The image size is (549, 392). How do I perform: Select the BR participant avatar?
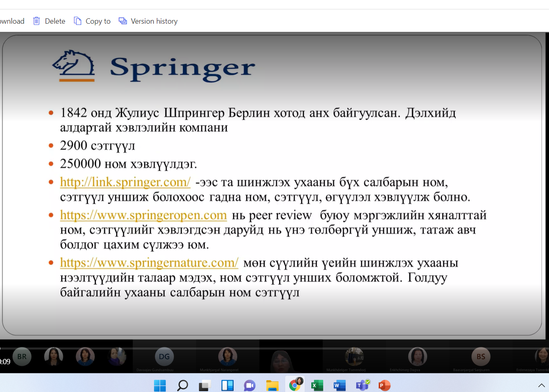coord(22,356)
